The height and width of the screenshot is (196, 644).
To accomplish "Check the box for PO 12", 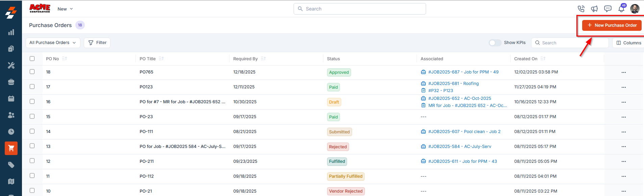I will click(x=32, y=161).
